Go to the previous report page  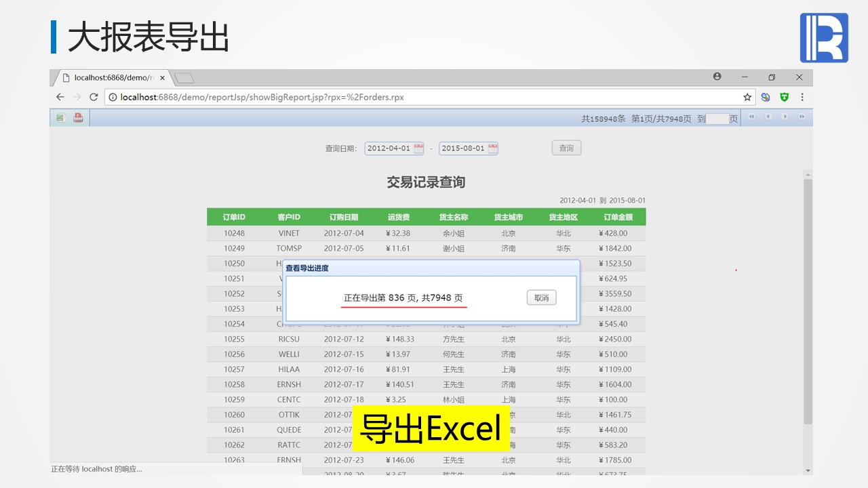click(768, 117)
